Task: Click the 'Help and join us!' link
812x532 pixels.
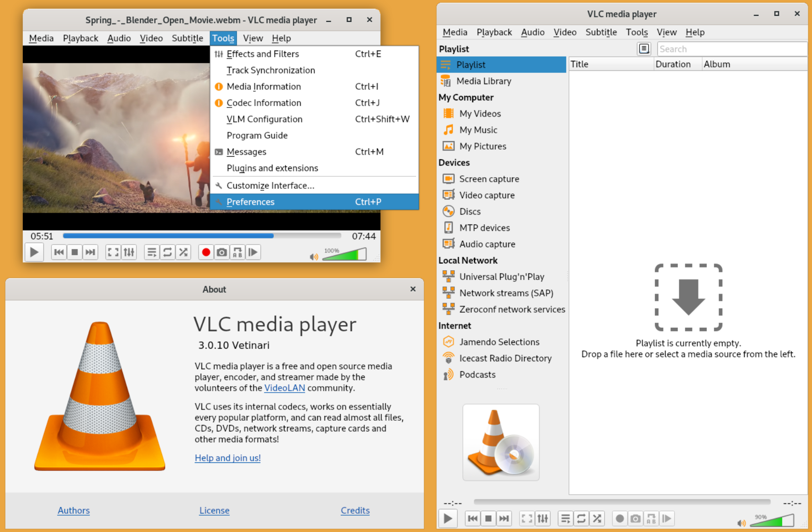Action: (x=228, y=458)
